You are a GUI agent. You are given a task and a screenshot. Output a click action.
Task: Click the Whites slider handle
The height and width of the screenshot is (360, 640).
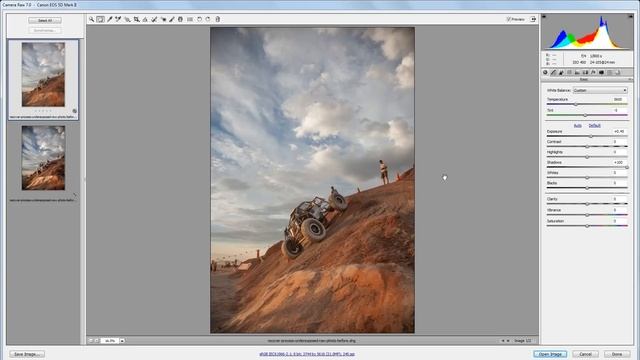(587, 178)
